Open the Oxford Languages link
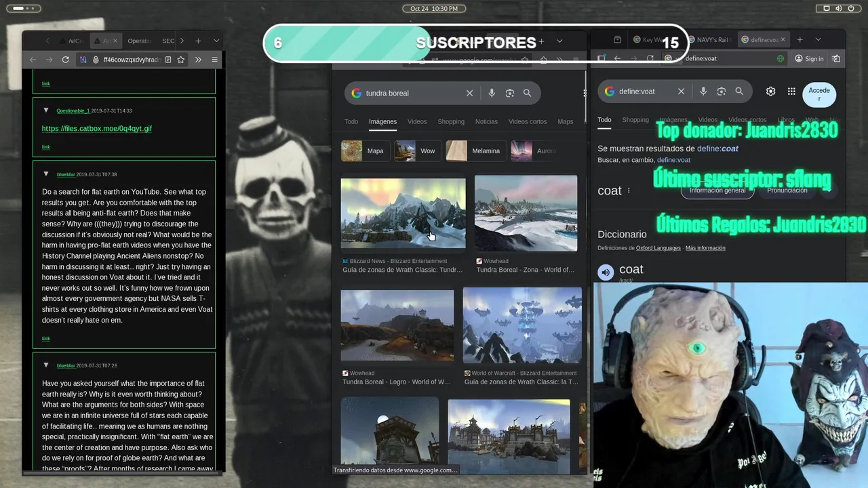The image size is (868, 488). (x=658, y=248)
